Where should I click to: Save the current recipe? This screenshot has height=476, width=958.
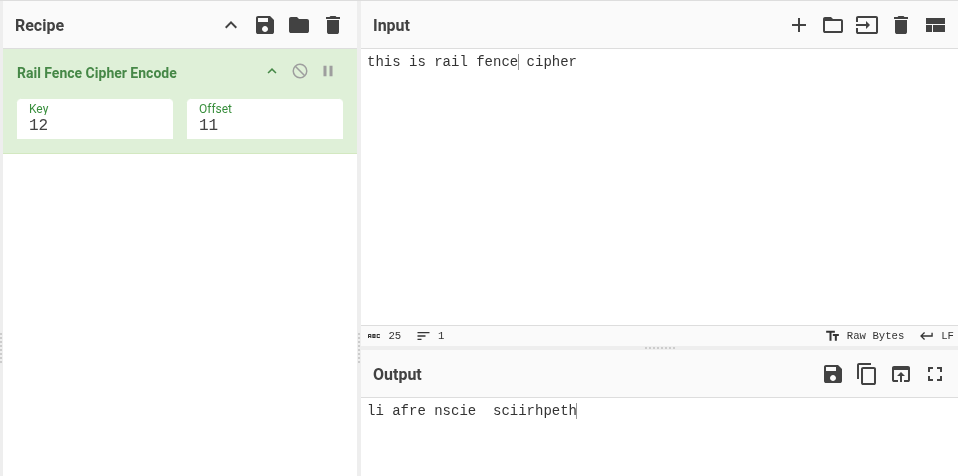click(x=265, y=25)
